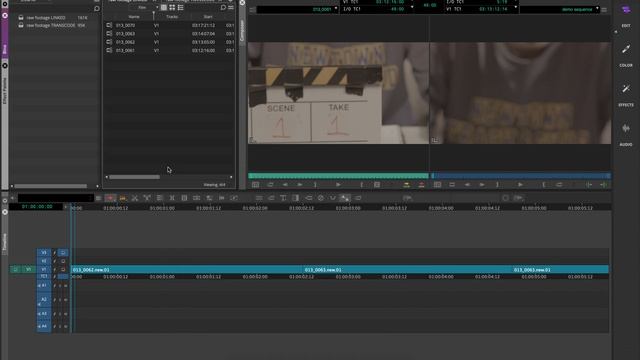
Task: Toggle the TC1 timecode track selector
Action: [x=44, y=276]
